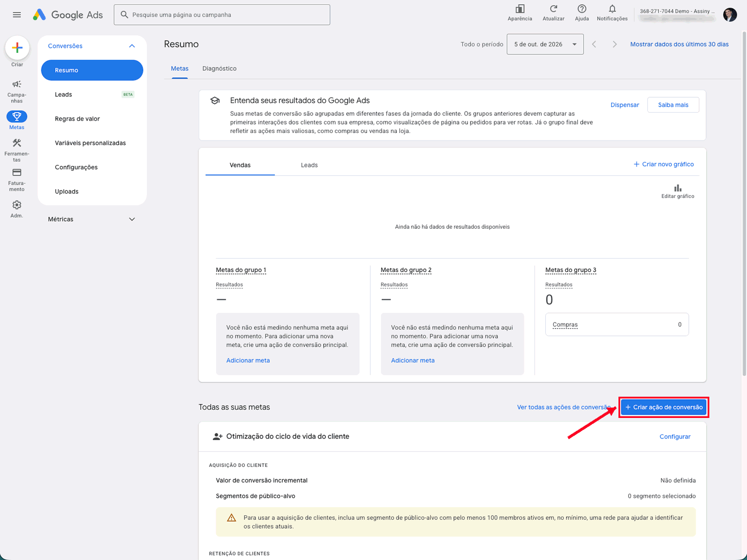The image size is (747, 560).
Task: Click Adicionar meta in grupo 2
Action: coord(413,360)
